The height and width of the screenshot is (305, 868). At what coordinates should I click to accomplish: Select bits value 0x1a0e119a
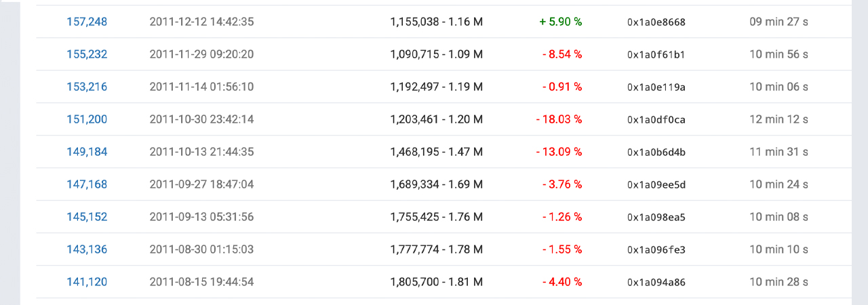pos(656,87)
